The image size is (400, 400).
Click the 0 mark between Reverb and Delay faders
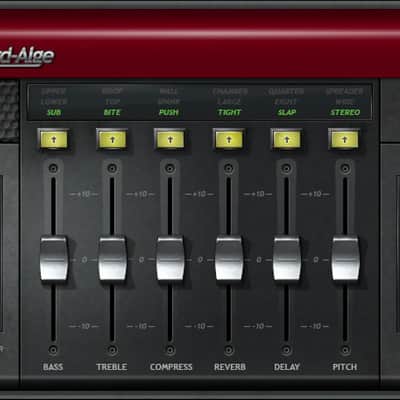259,259
